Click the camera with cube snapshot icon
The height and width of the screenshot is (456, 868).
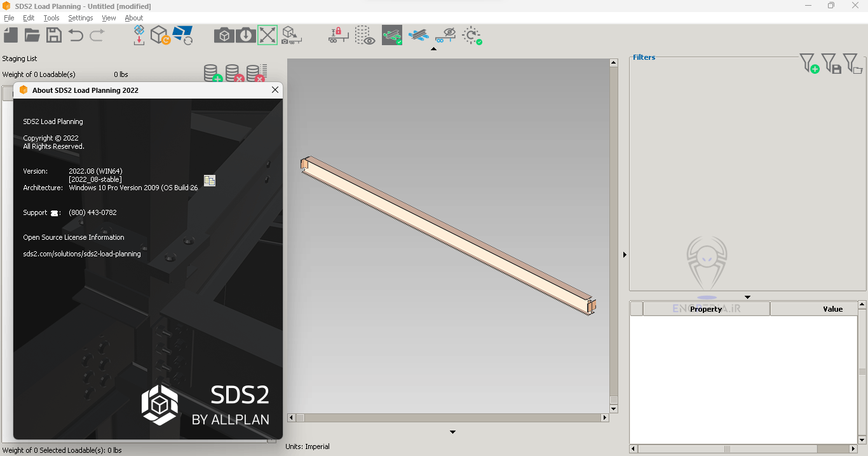point(224,35)
